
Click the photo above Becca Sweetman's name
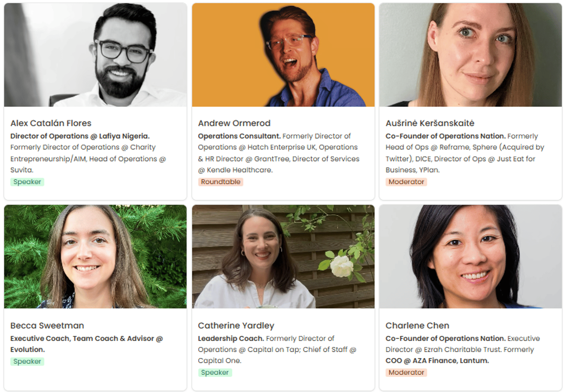tap(95, 256)
